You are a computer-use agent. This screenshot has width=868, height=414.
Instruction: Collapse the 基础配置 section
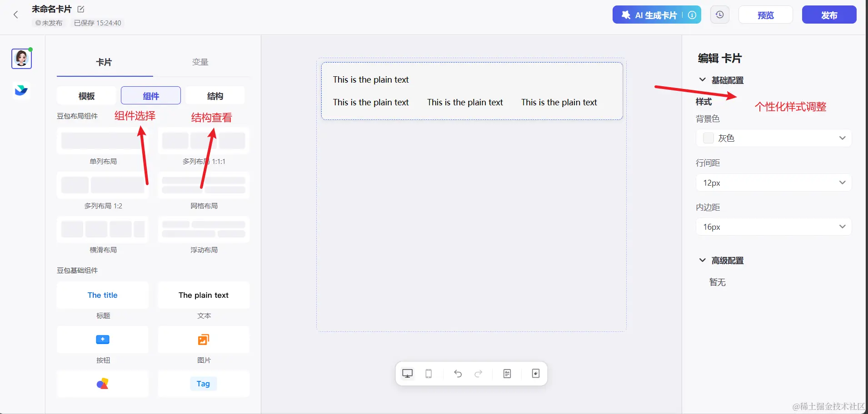pos(703,80)
